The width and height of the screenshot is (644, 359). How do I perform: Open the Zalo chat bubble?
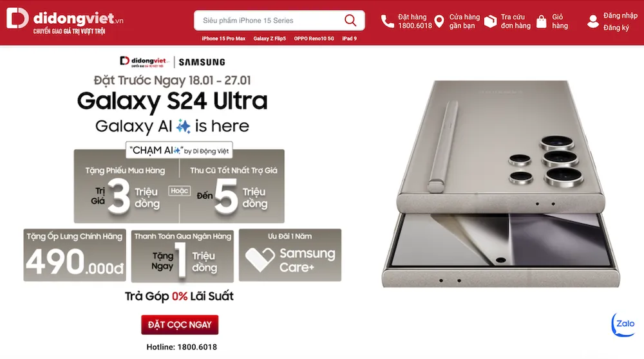click(x=623, y=324)
